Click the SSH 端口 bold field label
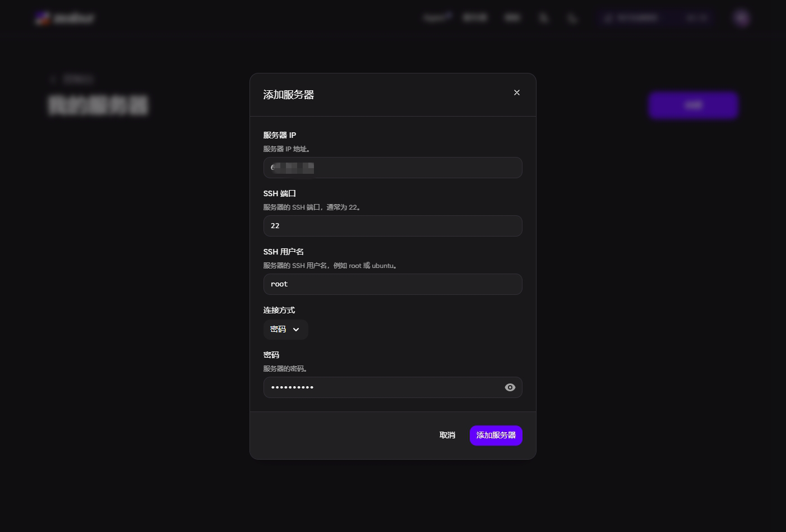786x532 pixels. [x=280, y=193]
